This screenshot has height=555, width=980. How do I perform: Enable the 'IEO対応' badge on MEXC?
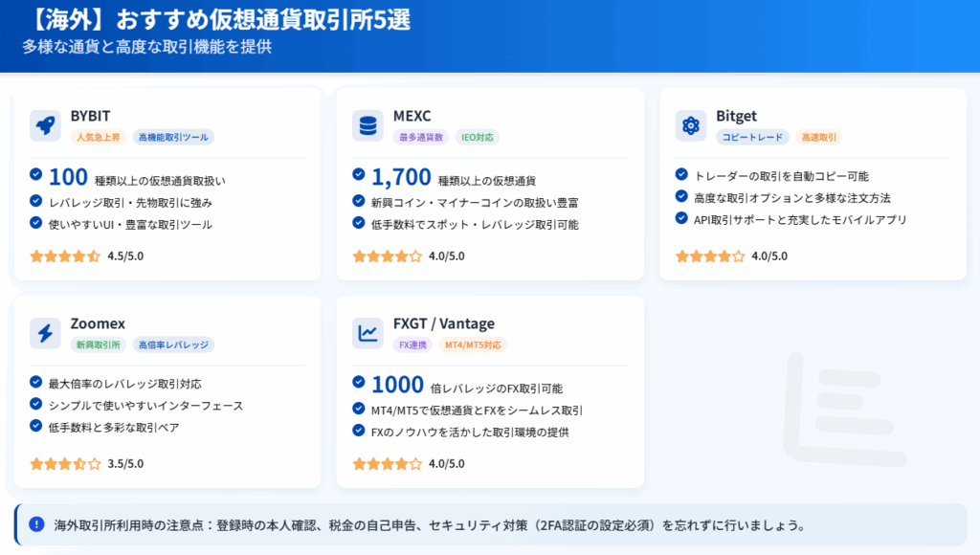click(x=477, y=138)
